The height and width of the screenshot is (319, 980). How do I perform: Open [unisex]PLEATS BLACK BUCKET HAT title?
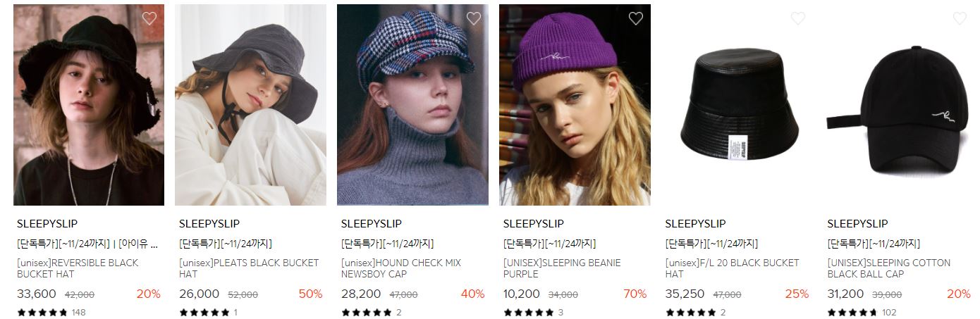tap(249, 268)
